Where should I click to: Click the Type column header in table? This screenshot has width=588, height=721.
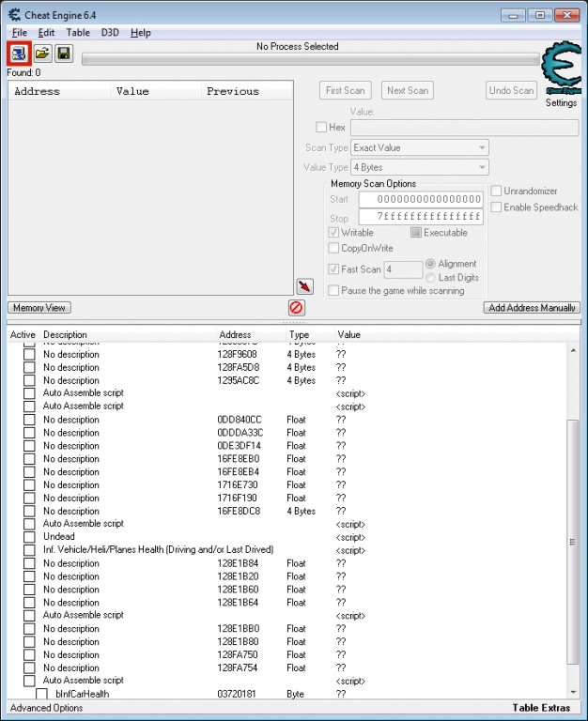pyautogui.click(x=310, y=335)
